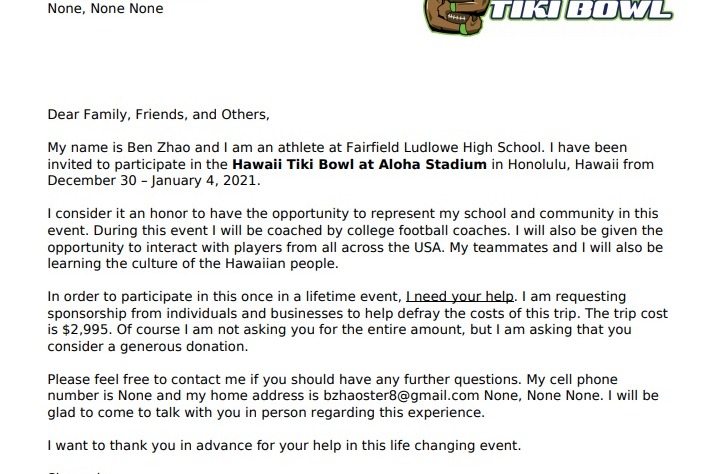Viewport: 711px width, 474px height.
Task: Click the "None, None None" address line at top
Action: point(105,9)
